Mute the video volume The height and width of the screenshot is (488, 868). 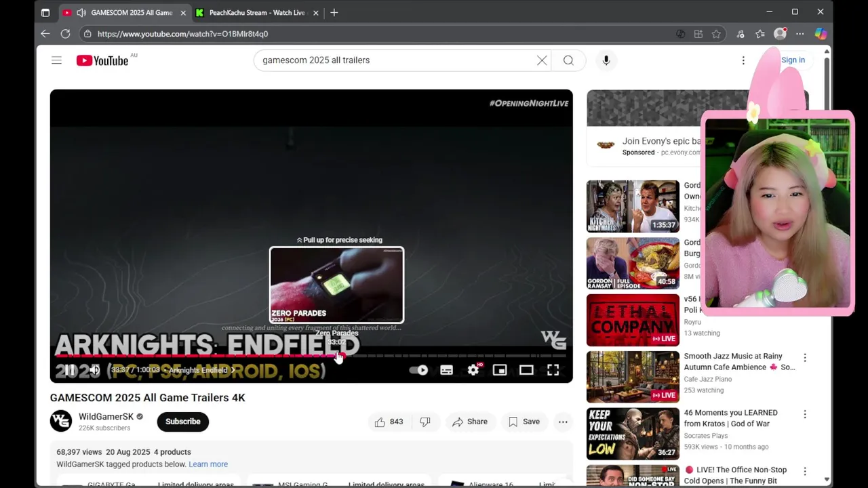(95, 370)
